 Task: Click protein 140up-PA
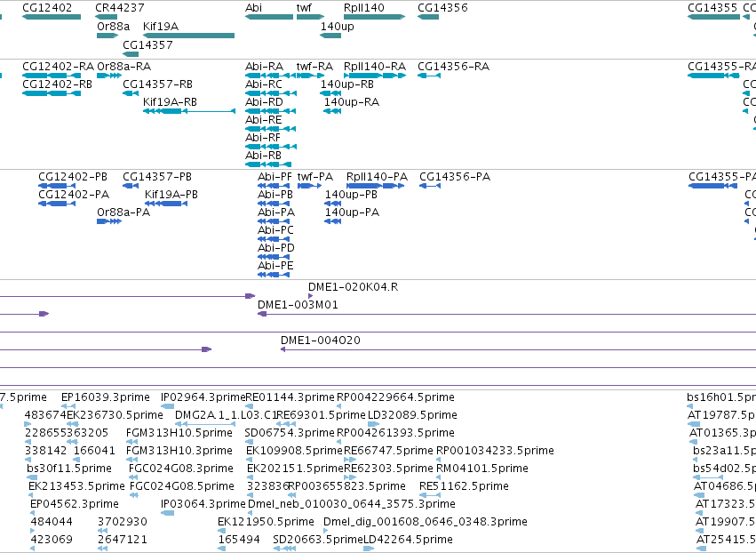coord(333,221)
